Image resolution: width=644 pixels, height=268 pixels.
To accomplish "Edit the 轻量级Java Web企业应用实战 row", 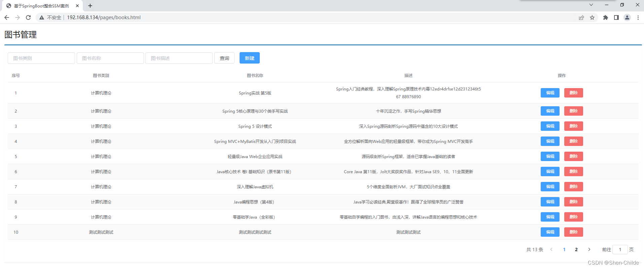I will pos(550,156).
